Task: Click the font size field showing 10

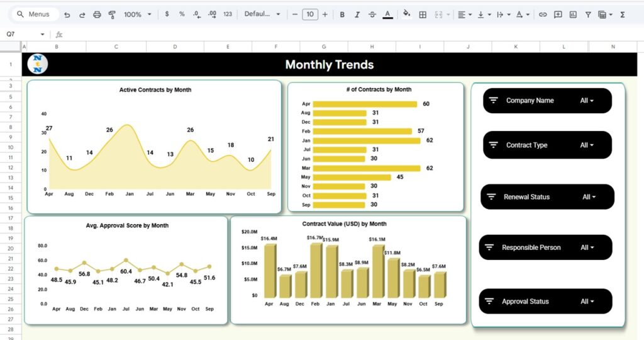Action: pyautogui.click(x=310, y=14)
